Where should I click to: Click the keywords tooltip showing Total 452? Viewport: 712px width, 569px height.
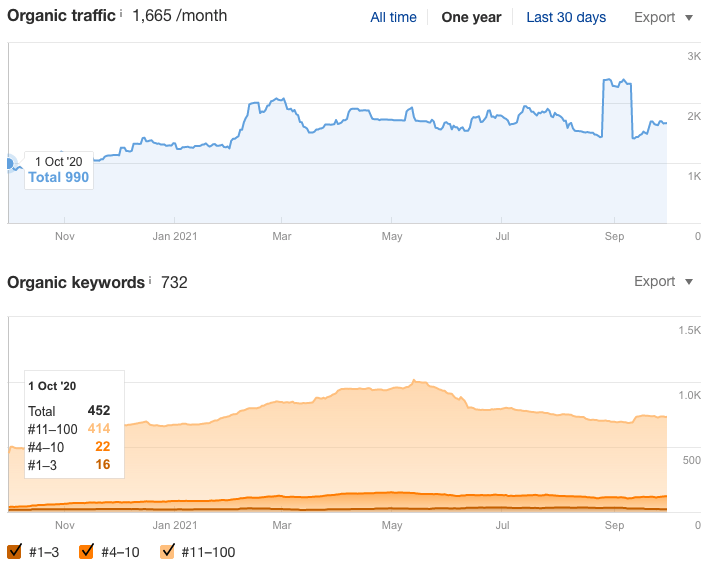[x=73, y=424]
